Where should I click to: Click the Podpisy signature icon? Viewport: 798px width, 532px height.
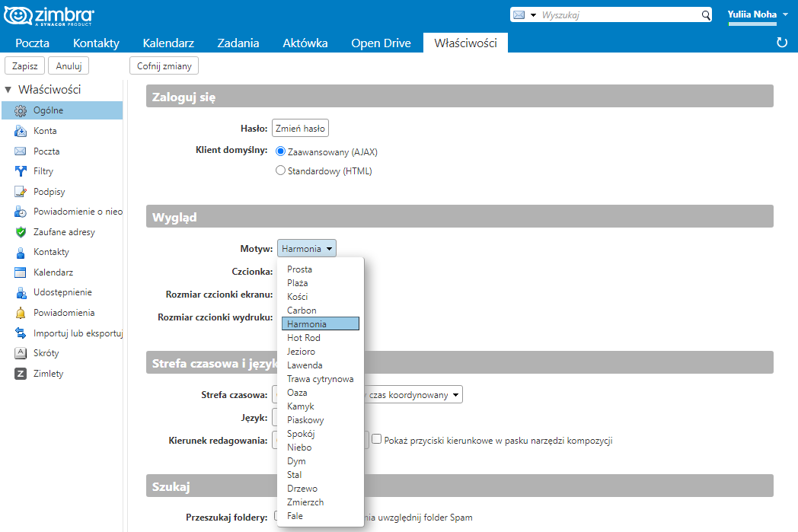point(21,192)
